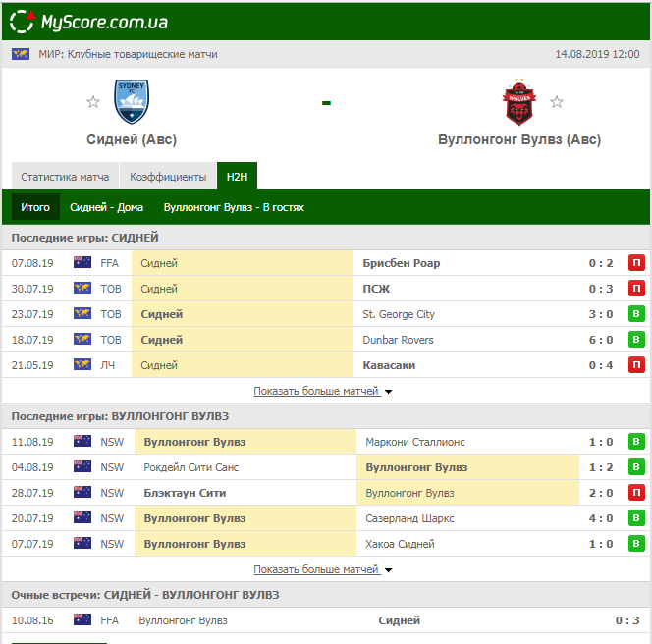Open the Sydney FC team crest
This screenshot has width=652, height=644.
132,101
